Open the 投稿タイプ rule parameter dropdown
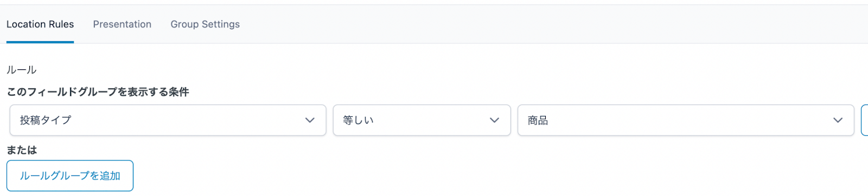This screenshot has width=868, height=196. (x=168, y=120)
